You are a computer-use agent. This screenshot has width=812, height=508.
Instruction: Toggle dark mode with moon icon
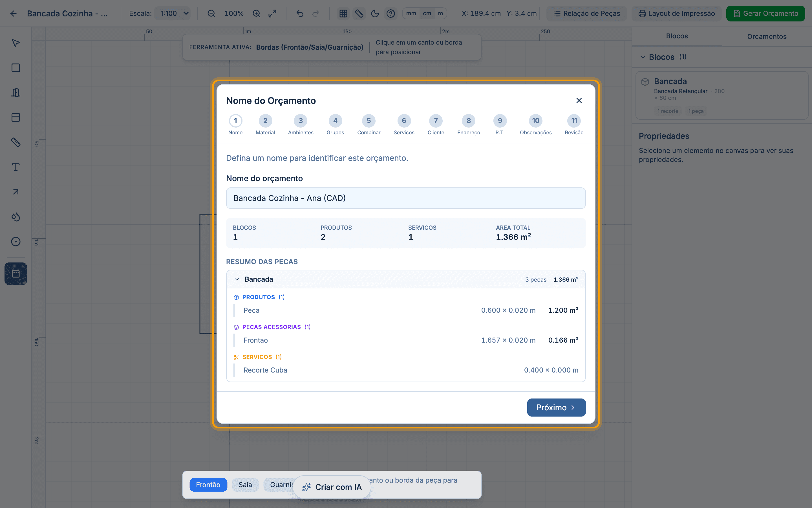pyautogui.click(x=375, y=14)
